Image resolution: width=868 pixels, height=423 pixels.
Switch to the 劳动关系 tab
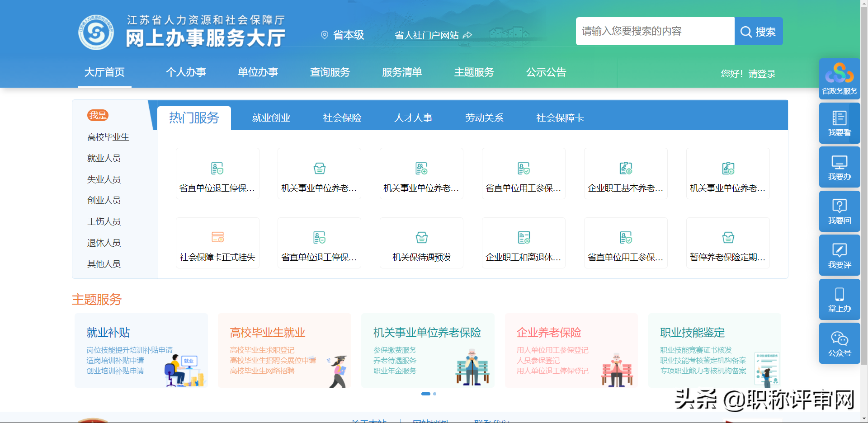(x=485, y=117)
